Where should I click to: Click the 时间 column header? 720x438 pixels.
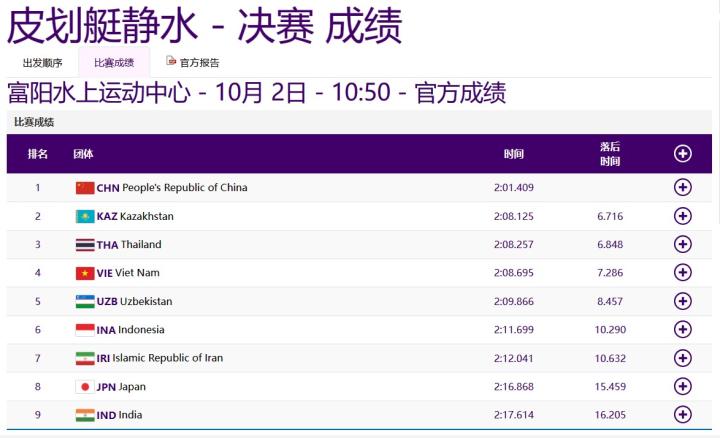pos(513,154)
